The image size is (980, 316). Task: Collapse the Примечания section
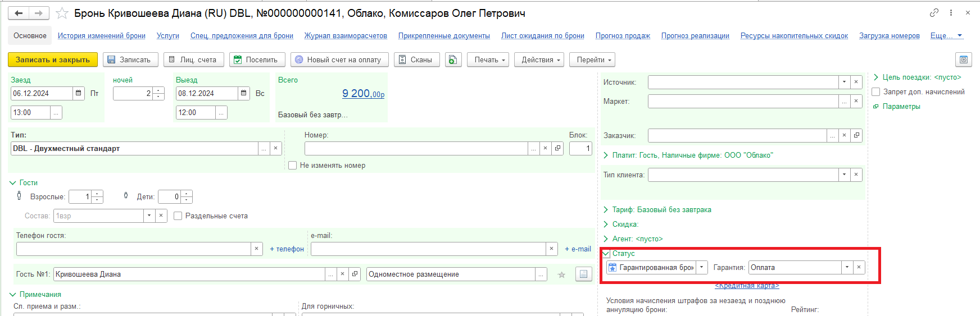tap(13, 294)
